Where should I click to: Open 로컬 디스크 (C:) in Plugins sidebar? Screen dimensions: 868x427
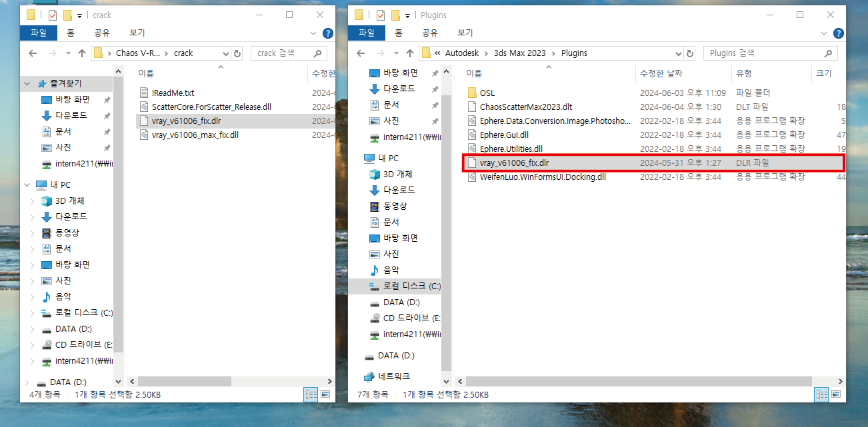coord(405,286)
